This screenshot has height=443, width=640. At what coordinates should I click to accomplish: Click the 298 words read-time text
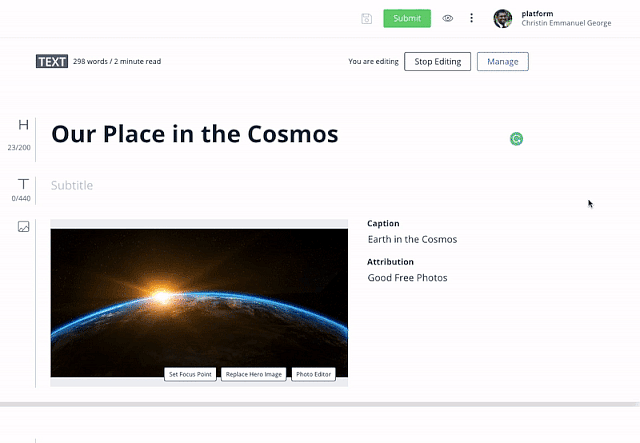point(117,61)
